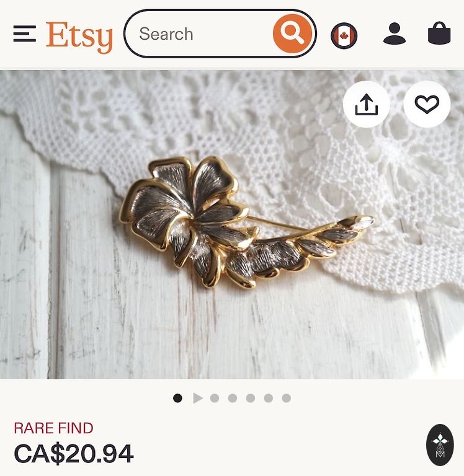
Task: Jump to the third carousel dot
Action: point(215,398)
